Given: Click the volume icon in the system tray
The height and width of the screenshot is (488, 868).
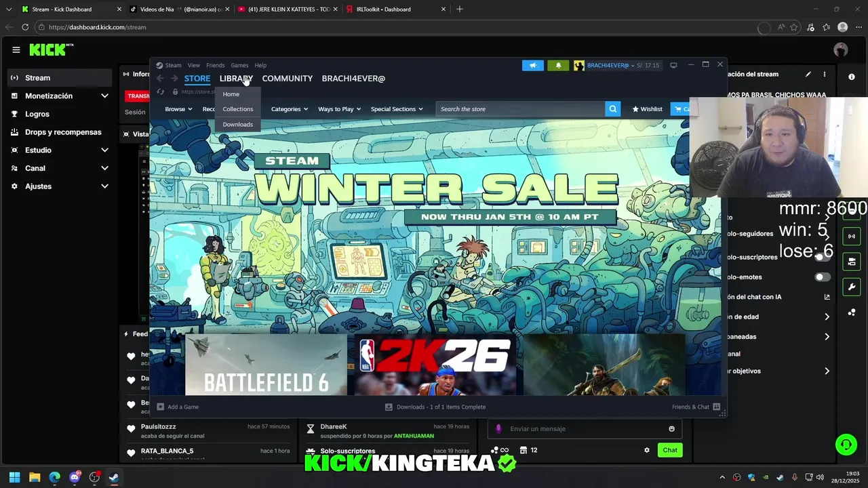Looking at the screenshot, I should (820, 477).
